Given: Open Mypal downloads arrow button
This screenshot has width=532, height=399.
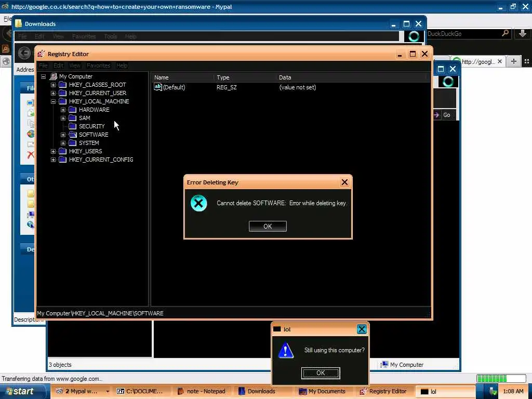Looking at the screenshot, I should click(523, 33).
